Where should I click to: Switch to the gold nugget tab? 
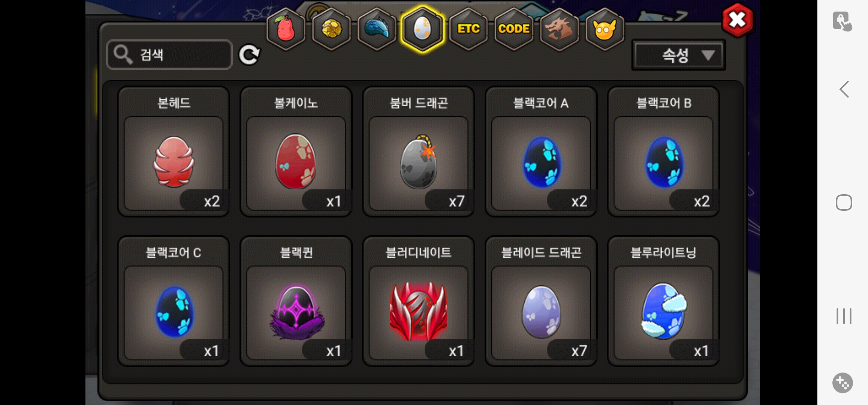pyautogui.click(x=331, y=29)
